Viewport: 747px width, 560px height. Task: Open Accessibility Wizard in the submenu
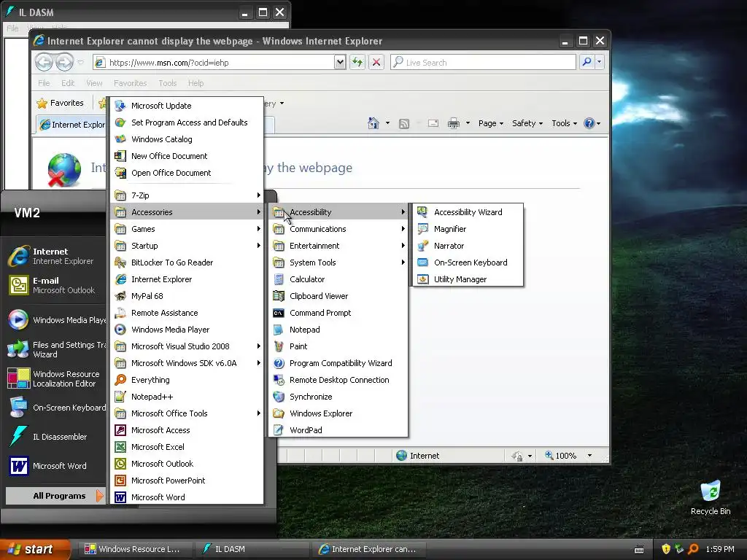467,212
